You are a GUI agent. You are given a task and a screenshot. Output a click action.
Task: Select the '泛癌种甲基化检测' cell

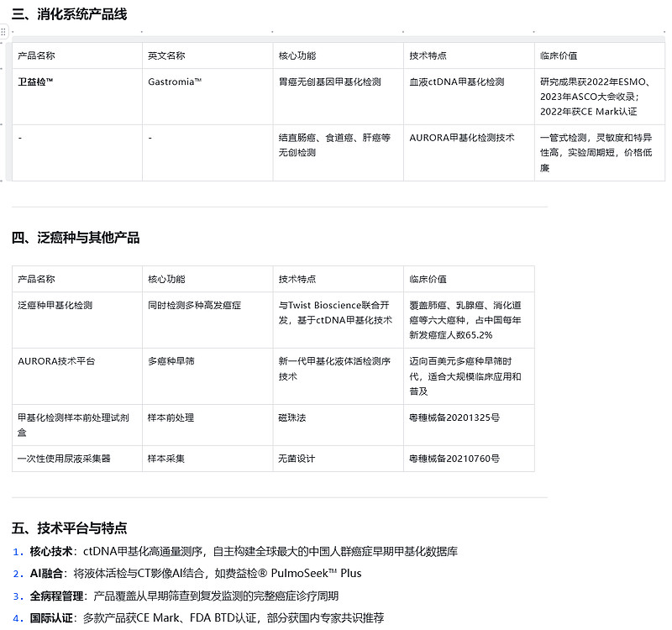[x=77, y=320]
